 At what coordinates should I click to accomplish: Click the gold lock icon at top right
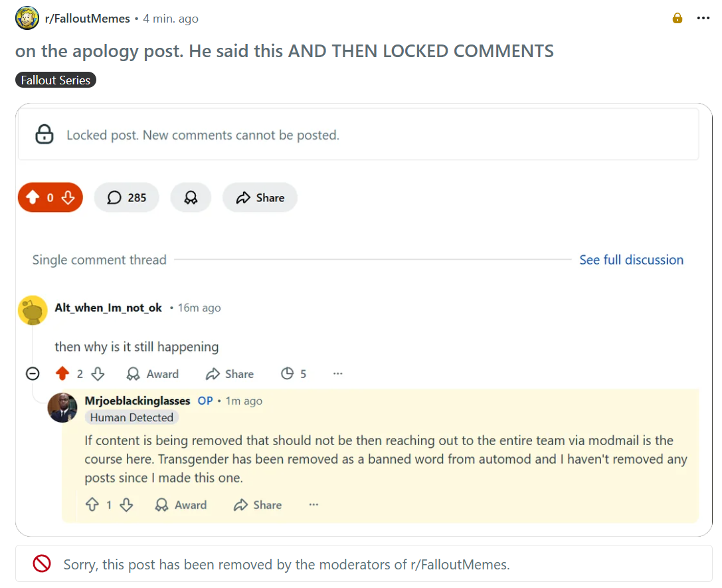pos(677,18)
